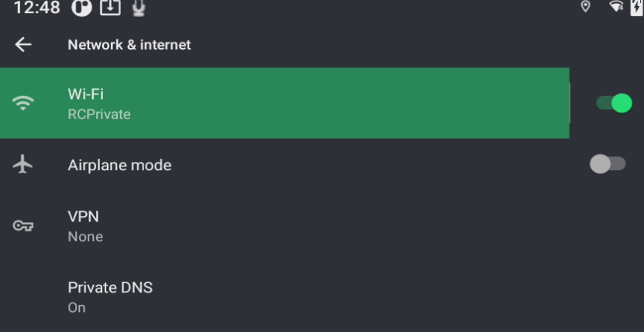Go back using the arrow icon
The image size is (644, 332).
pyautogui.click(x=23, y=45)
